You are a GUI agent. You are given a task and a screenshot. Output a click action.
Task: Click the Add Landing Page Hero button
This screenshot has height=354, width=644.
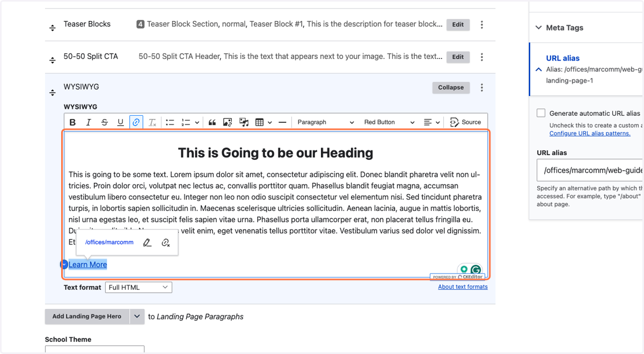point(87,316)
